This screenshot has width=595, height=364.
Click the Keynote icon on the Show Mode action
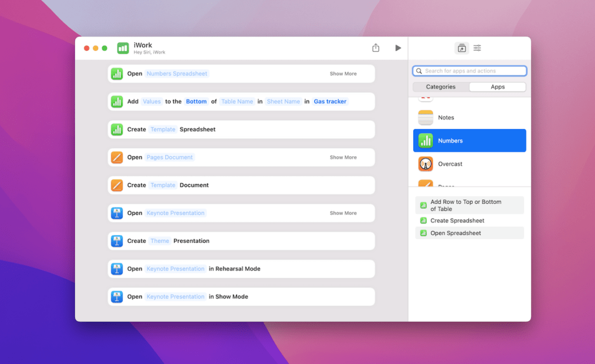[117, 297]
